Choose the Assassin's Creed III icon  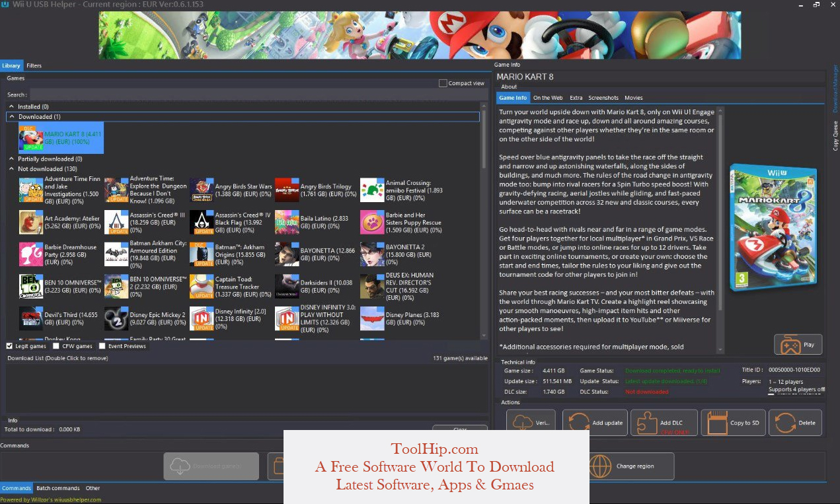point(116,223)
